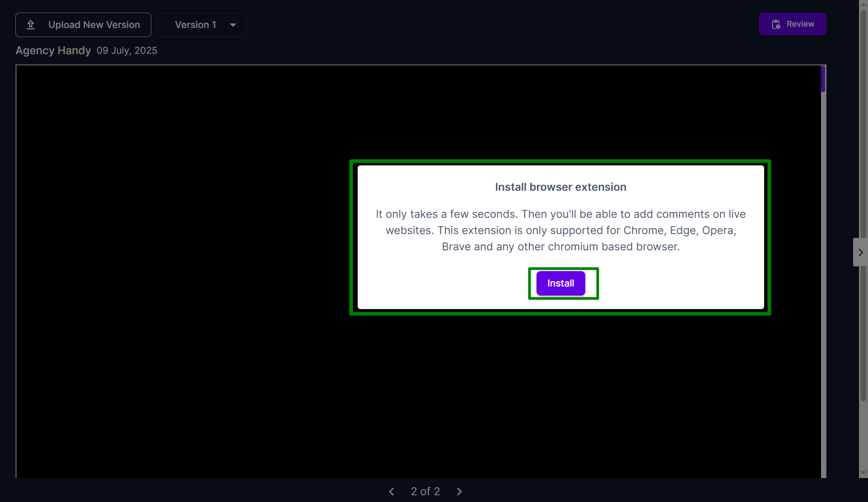Click the 09 July, 2025 date
Screen dimensions: 868x502
pos(127,51)
